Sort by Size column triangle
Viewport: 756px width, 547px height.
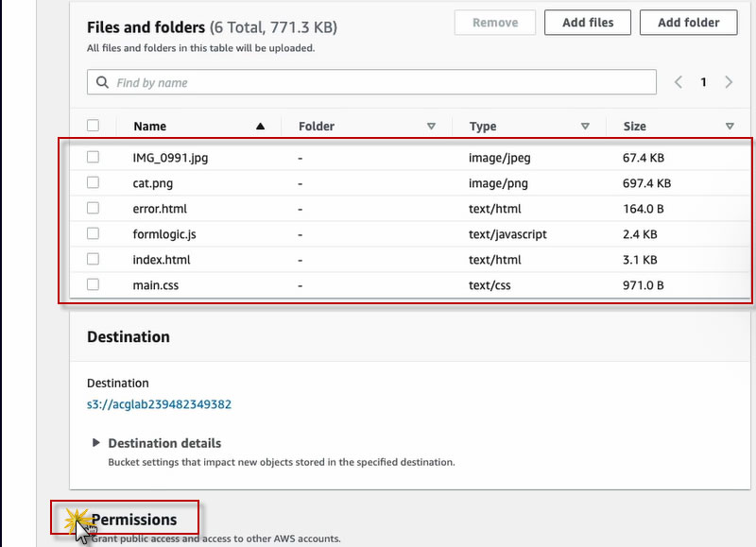tap(730, 127)
